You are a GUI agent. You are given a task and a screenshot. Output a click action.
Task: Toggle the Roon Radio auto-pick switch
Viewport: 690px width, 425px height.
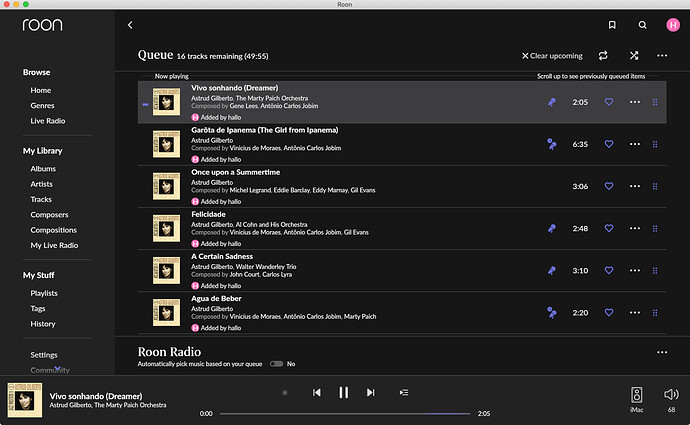coord(276,364)
